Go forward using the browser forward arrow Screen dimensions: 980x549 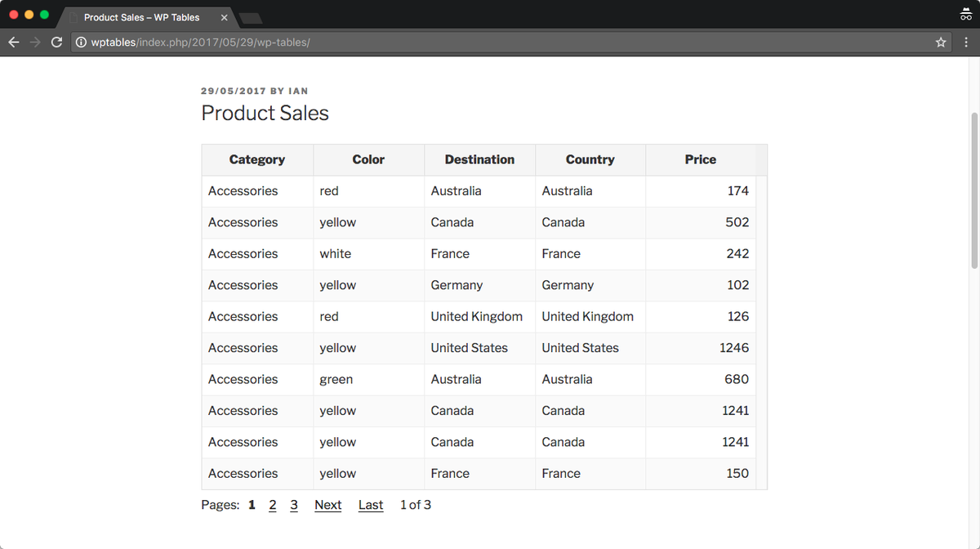(35, 42)
